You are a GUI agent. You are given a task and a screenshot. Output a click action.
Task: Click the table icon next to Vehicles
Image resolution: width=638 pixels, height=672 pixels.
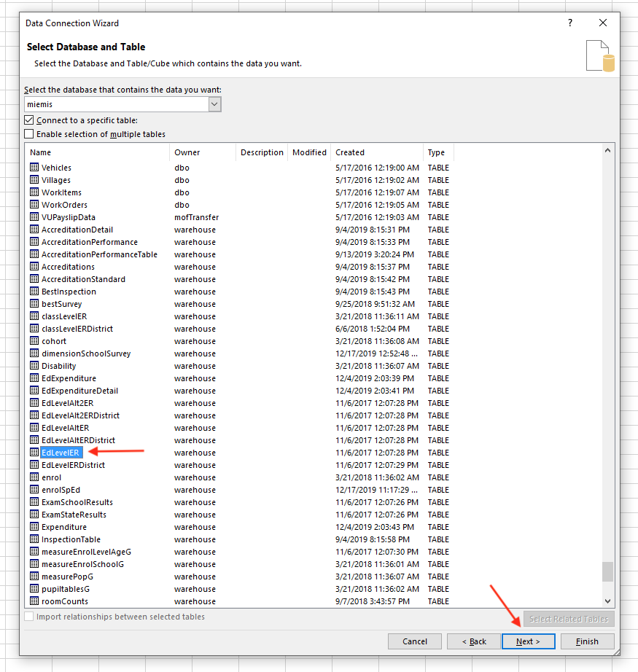[x=34, y=168]
